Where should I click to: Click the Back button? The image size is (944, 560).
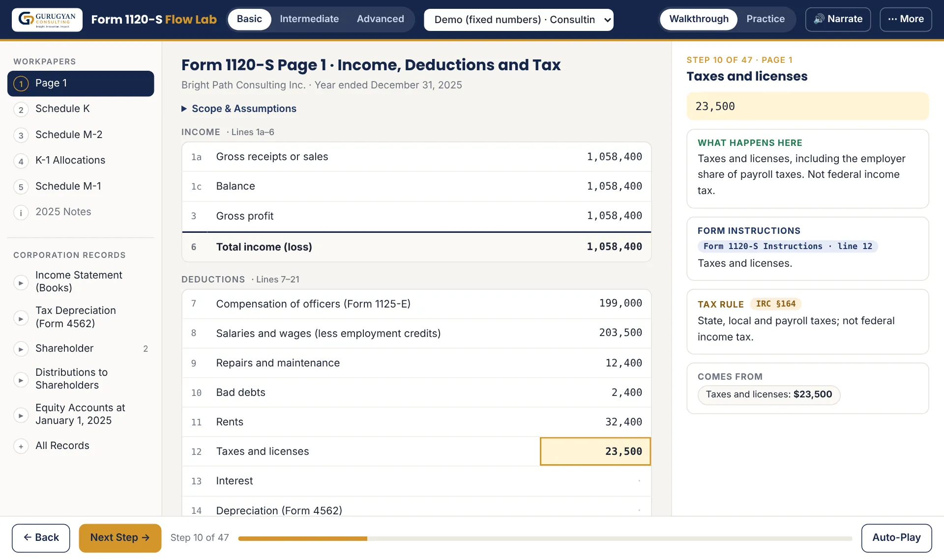41,538
